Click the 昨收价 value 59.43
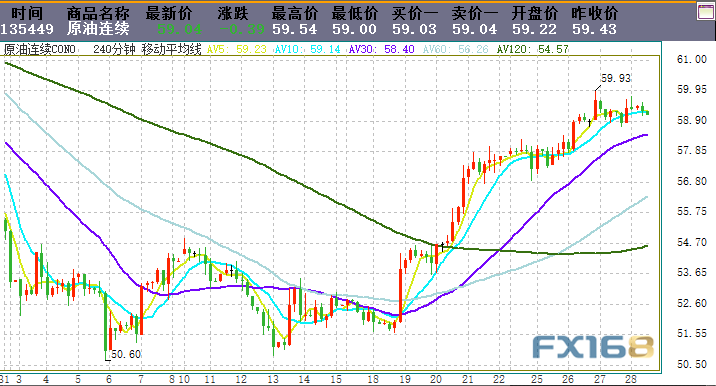Screen dimensions: 716x386 click(594, 30)
